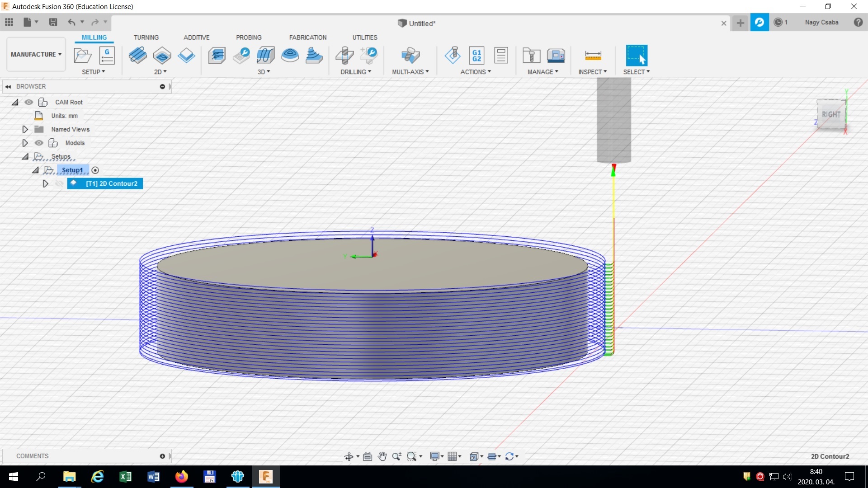Viewport: 868px width, 488px height.
Task: Switch to the FABRICATION tab
Action: tap(308, 38)
